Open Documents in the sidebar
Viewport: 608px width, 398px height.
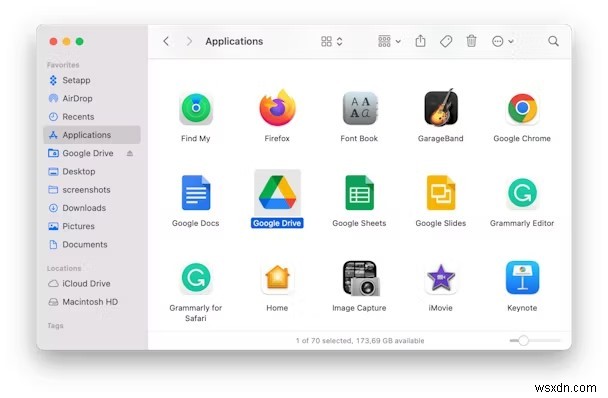click(92, 244)
